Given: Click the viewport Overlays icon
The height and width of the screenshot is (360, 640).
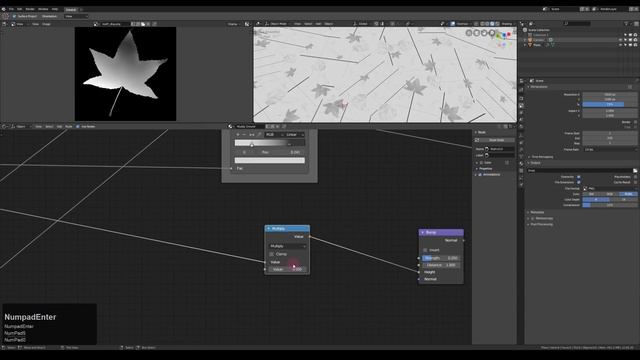Looking at the screenshot, I should click(453, 24).
